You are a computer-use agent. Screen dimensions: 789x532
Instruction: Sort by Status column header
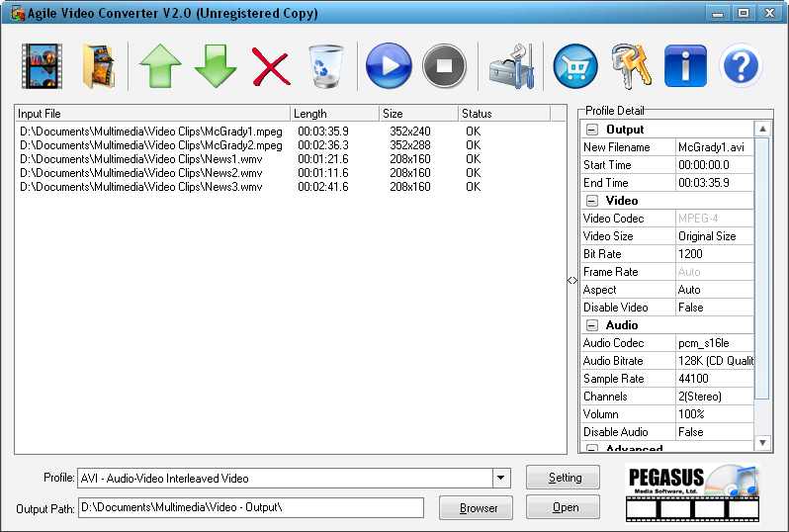click(504, 114)
